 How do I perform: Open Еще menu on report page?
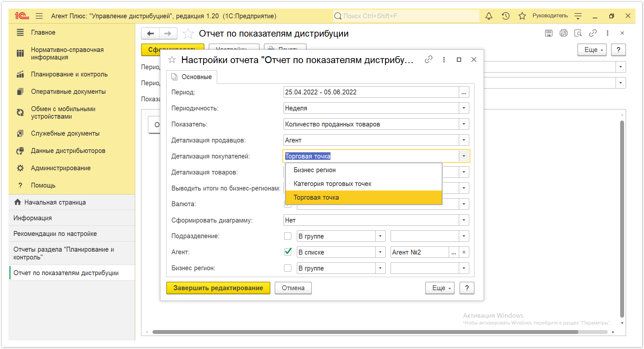pyautogui.click(x=592, y=50)
